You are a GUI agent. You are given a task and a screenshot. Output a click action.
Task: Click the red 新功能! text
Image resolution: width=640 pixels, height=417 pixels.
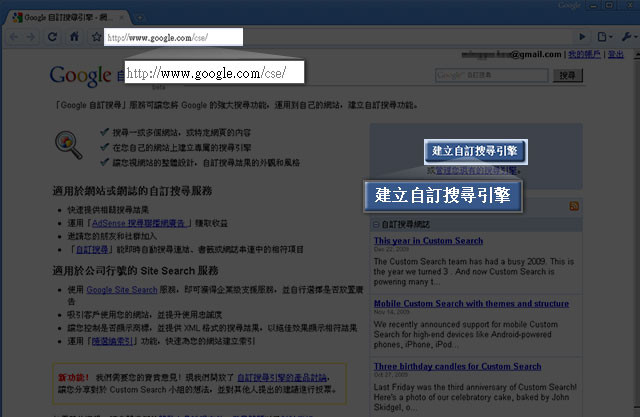[x=73, y=377]
